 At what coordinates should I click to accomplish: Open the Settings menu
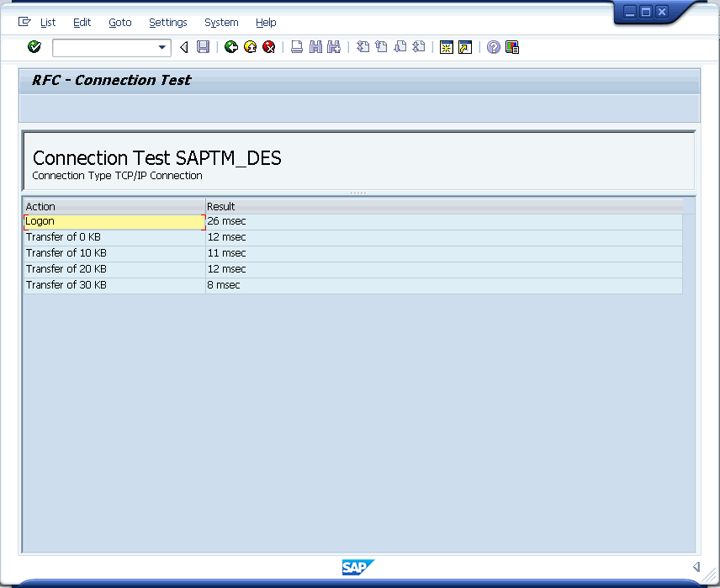click(x=167, y=23)
